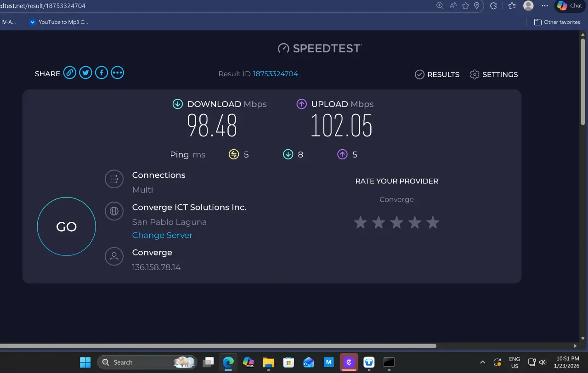The height and width of the screenshot is (373, 588).
Task: Click the Multi connections value
Action: click(x=142, y=190)
